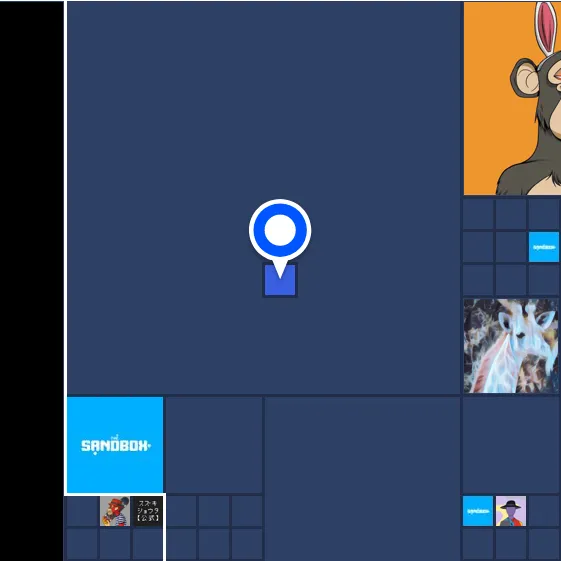561x561 pixels.
Task: Click small Sandbox logo tile below the ape
Action: (544, 247)
